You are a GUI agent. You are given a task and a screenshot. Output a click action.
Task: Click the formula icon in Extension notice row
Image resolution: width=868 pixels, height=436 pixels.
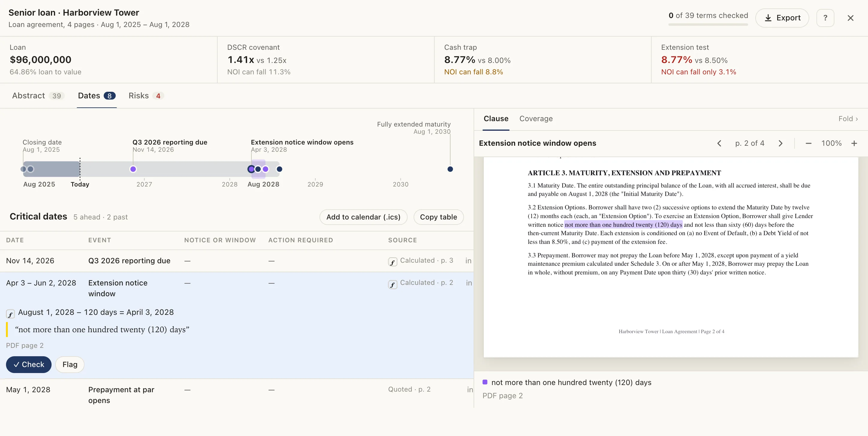(393, 284)
